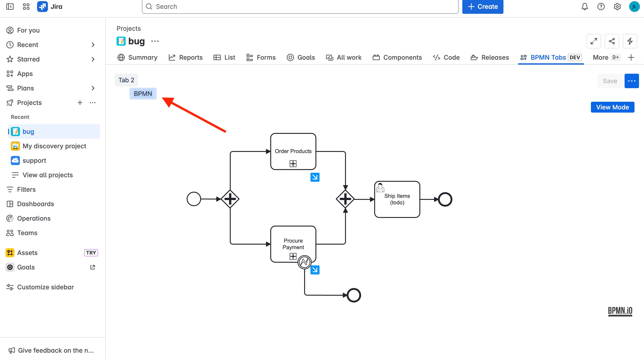This screenshot has width=644, height=359.
Task: Open the support project
Action: 54,161
